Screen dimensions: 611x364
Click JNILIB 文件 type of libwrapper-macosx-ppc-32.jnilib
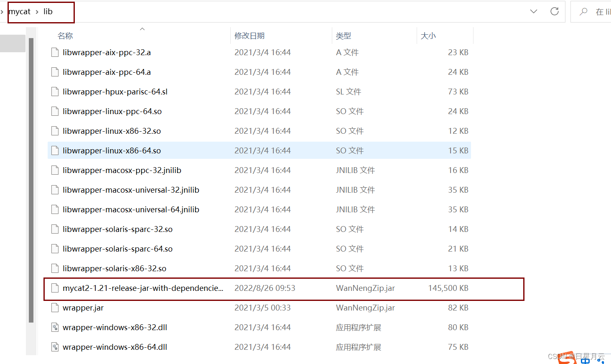[x=355, y=170]
